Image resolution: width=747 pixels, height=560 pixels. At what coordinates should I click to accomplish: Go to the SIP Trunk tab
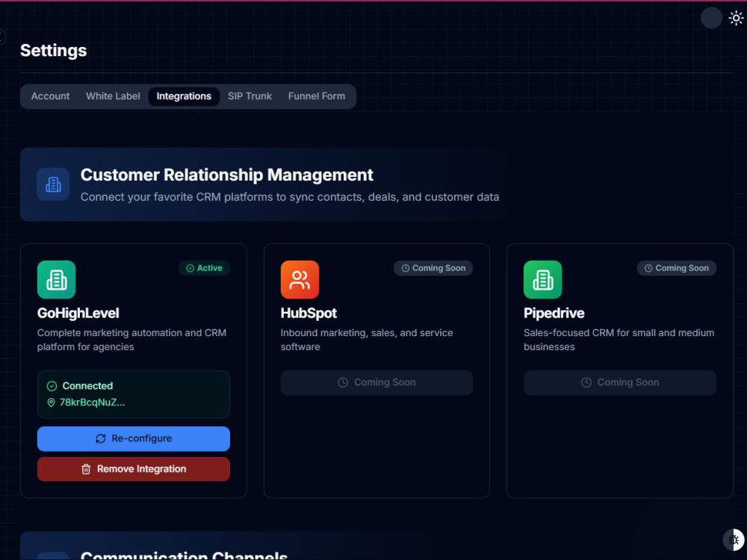249,96
